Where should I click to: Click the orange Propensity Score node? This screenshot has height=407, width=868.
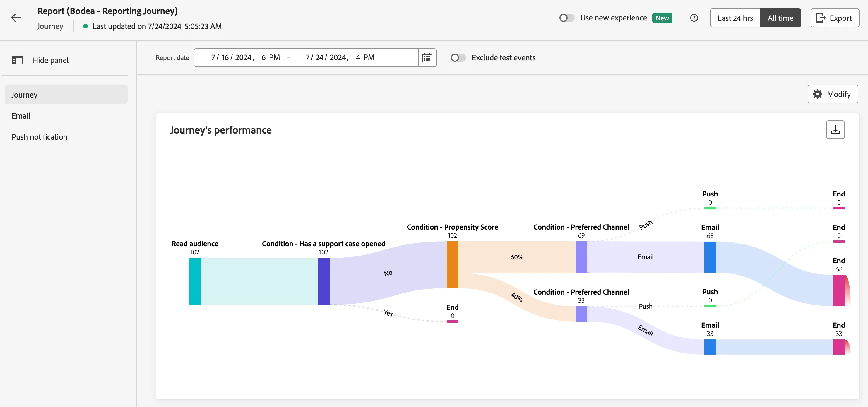click(x=452, y=264)
